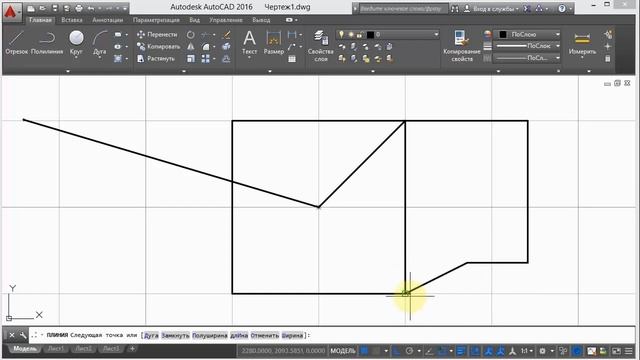Open the Help question mark icon
The image size is (640, 360).
pos(562,9)
